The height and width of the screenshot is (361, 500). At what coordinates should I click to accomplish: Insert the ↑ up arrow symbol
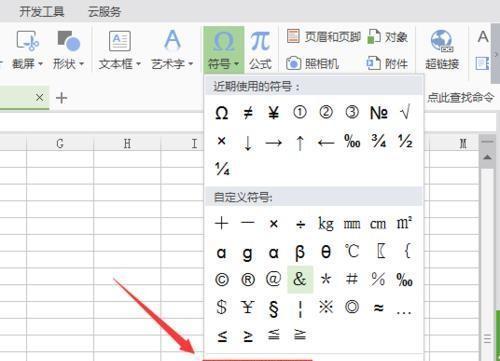pos(300,143)
